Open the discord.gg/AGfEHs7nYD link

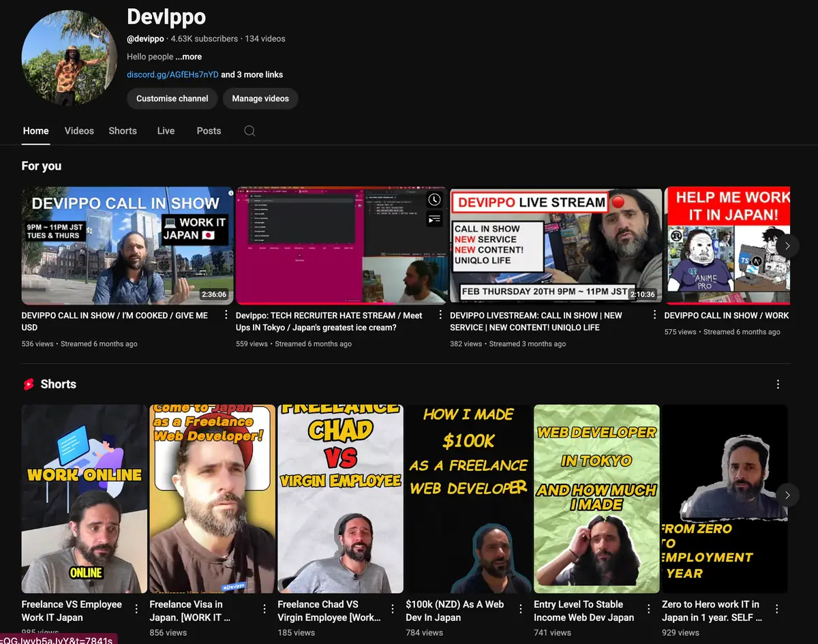pyautogui.click(x=172, y=74)
